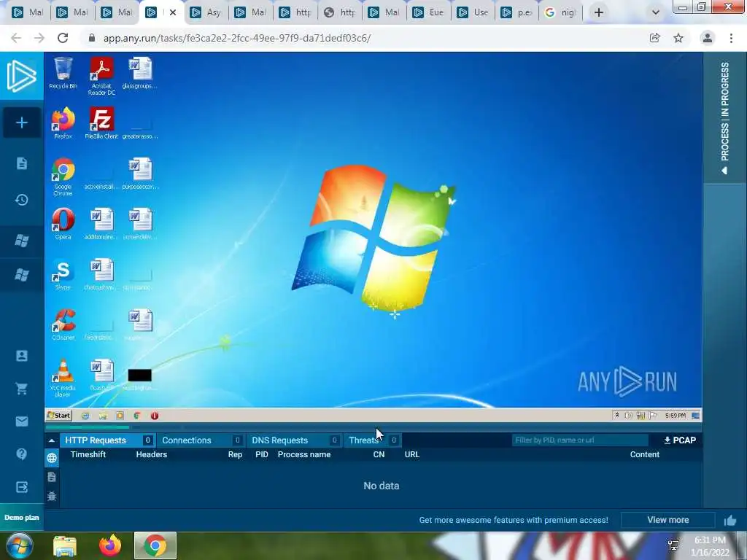Screen dimensions: 747x560
Task: Switch to the Eue browser tab
Action: [x=429, y=12]
